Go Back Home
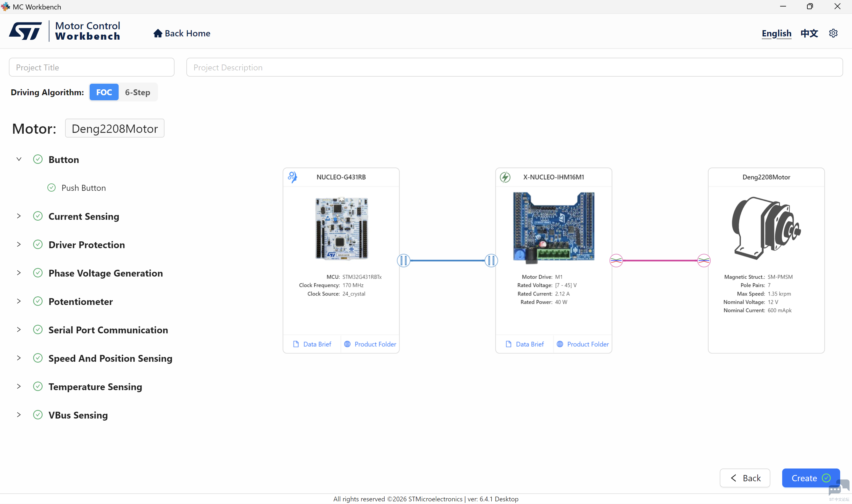 point(182,33)
